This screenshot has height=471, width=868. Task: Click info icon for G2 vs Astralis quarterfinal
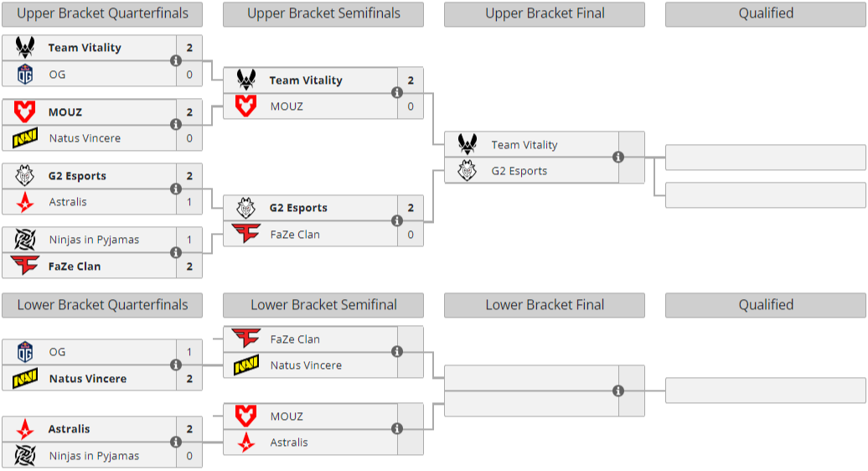[176, 189]
